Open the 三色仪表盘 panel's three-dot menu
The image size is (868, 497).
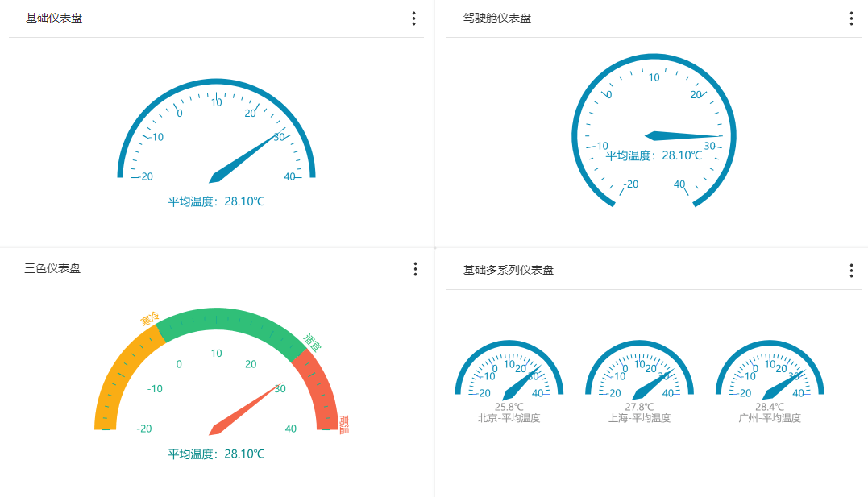[x=414, y=269]
